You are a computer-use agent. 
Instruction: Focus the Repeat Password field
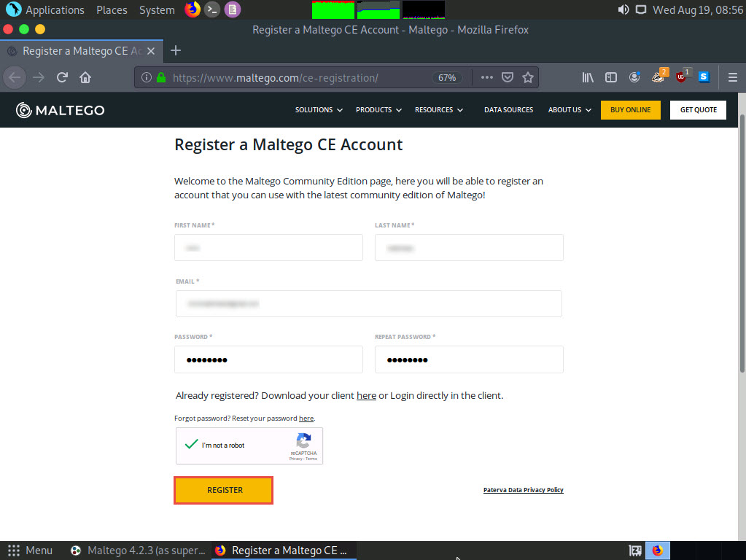point(469,359)
